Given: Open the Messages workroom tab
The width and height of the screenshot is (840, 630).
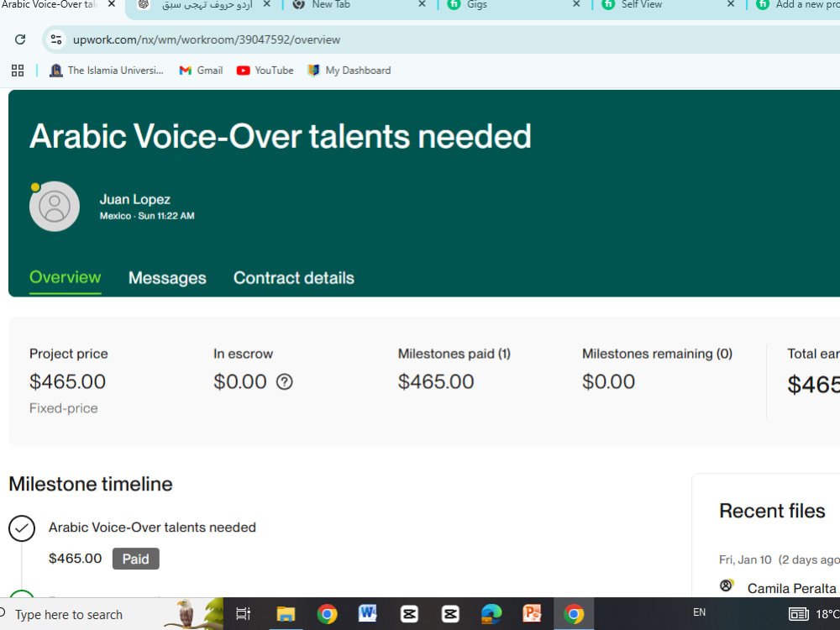Looking at the screenshot, I should pyautogui.click(x=167, y=278).
